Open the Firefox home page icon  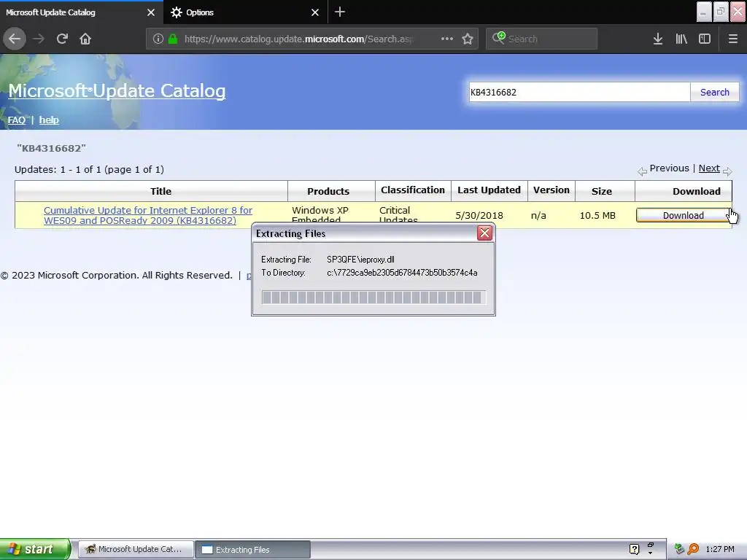tap(85, 39)
